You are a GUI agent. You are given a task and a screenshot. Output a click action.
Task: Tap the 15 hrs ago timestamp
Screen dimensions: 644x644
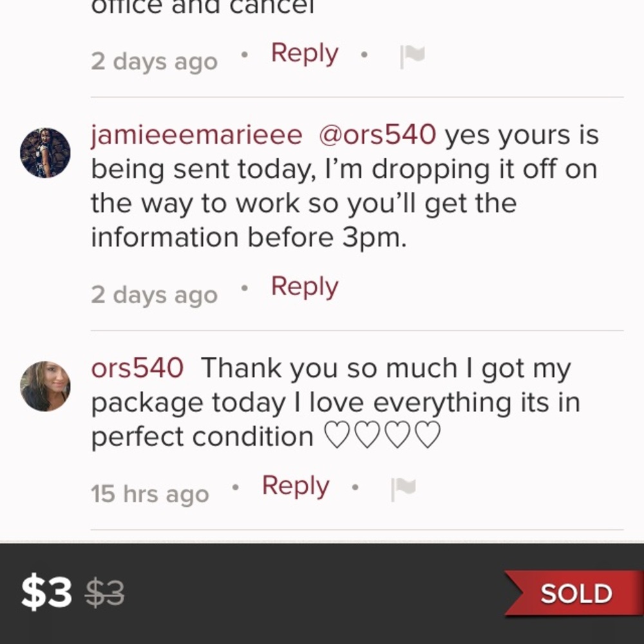(149, 494)
